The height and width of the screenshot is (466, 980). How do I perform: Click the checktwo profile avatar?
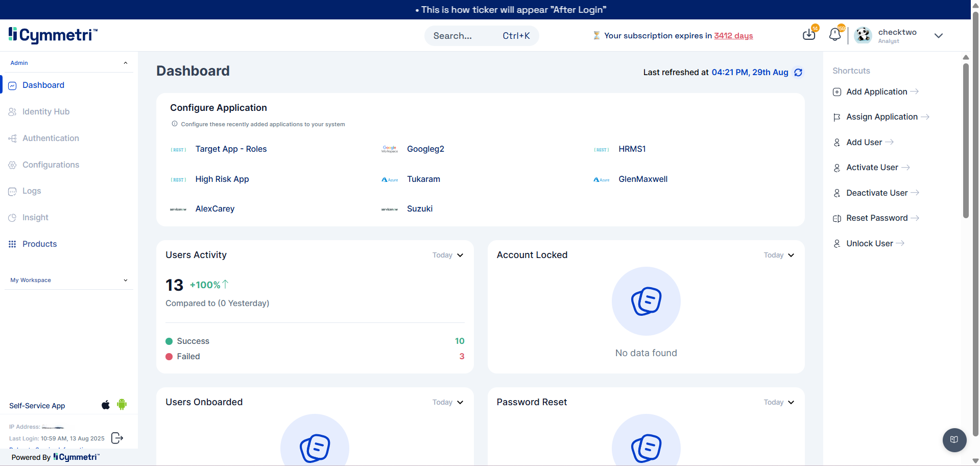pyautogui.click(x=863, y=35)
